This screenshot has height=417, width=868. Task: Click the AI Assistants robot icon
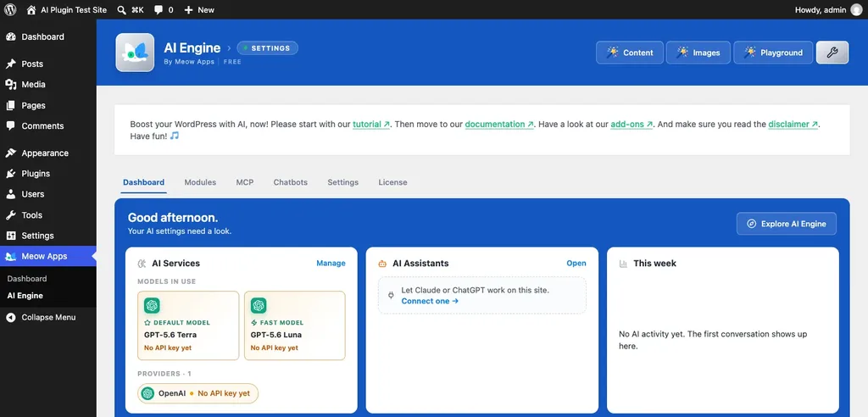[x=382, y=264]
